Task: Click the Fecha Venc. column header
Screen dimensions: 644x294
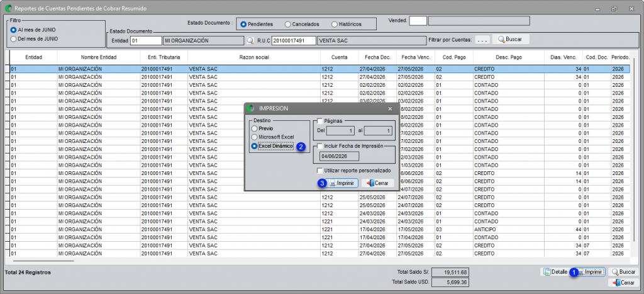Action: 416,57
